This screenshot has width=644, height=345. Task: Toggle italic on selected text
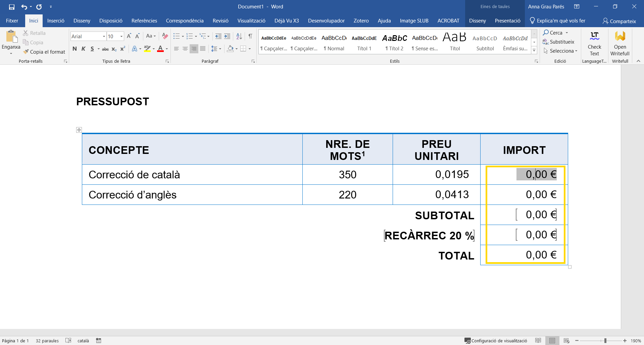click(x=83, y=49)
